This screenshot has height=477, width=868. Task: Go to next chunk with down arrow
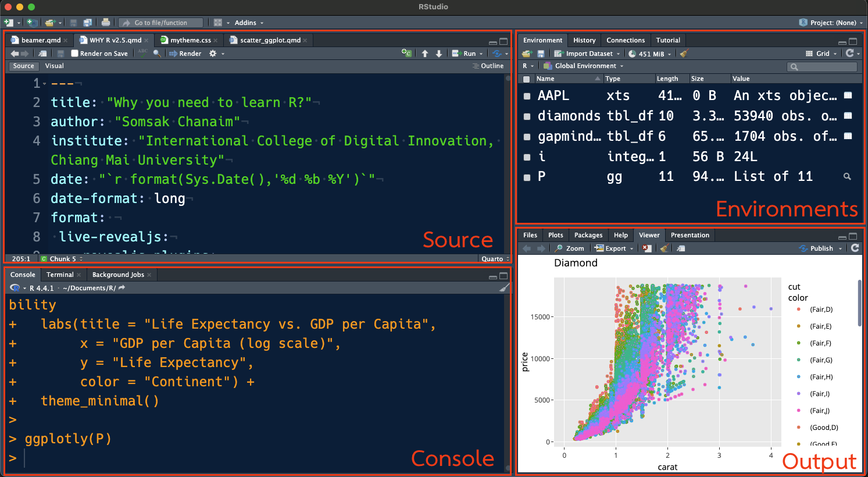439,54
